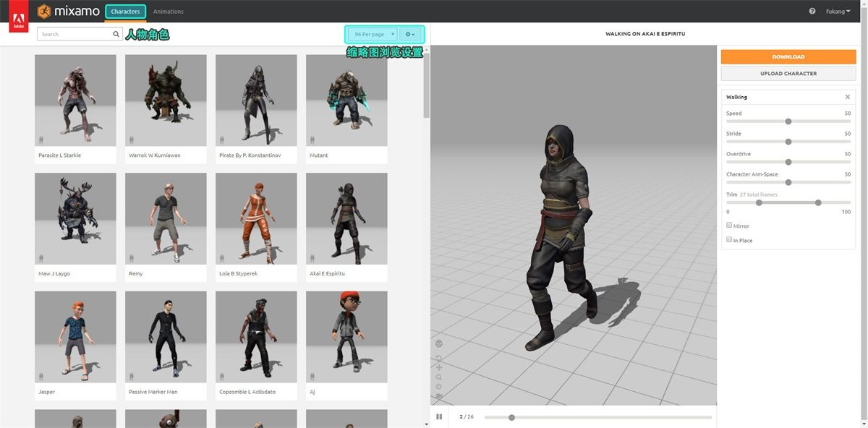The image size is (868, 428).
Task: Toggle skeleton view skull icon in viewport
Action: point(439,343)
